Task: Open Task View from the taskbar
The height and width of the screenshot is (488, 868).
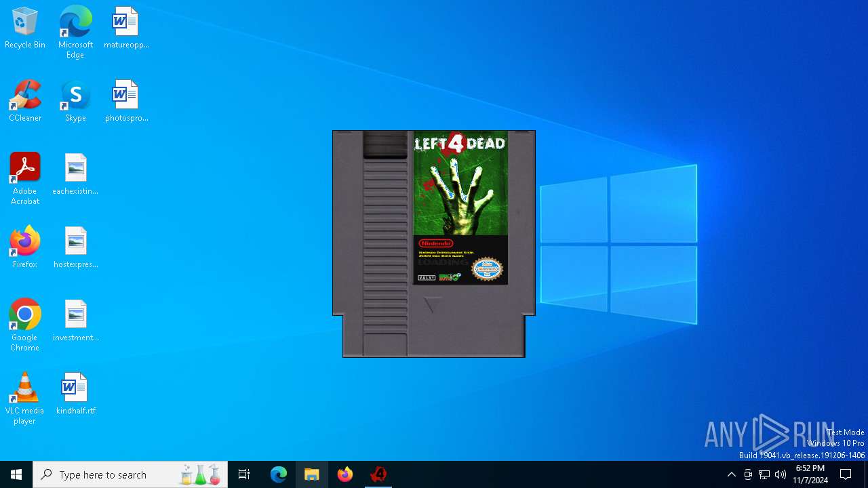Action: (x=244, y=474)
